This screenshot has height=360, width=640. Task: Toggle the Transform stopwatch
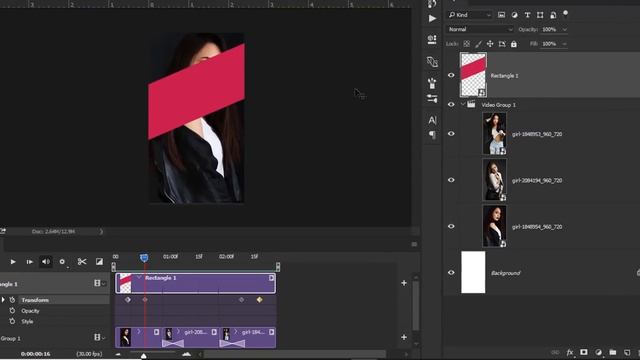(12, 300)
